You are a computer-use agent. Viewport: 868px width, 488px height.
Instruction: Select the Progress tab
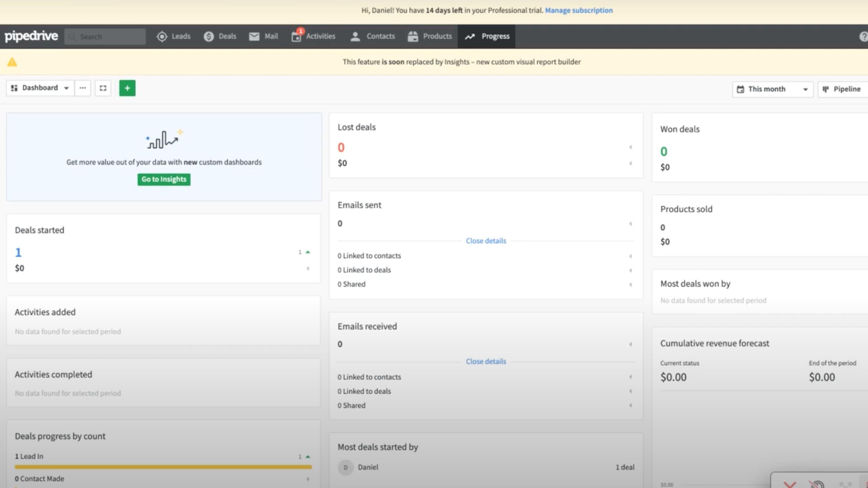pos(487,36)
